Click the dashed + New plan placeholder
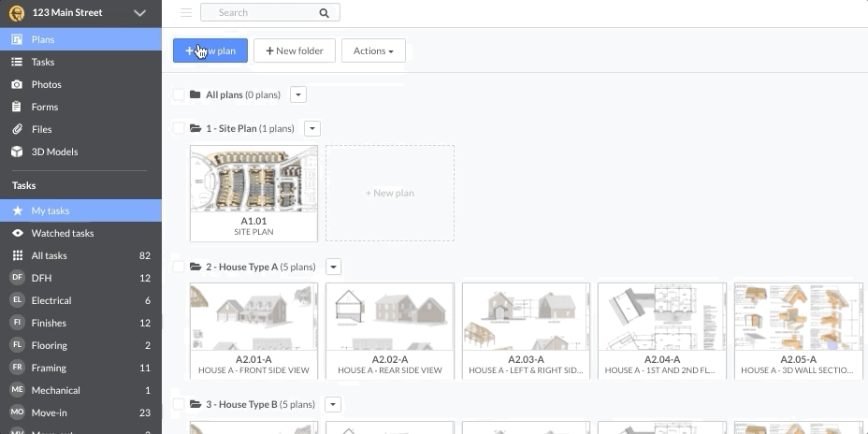 click(390, 194)
